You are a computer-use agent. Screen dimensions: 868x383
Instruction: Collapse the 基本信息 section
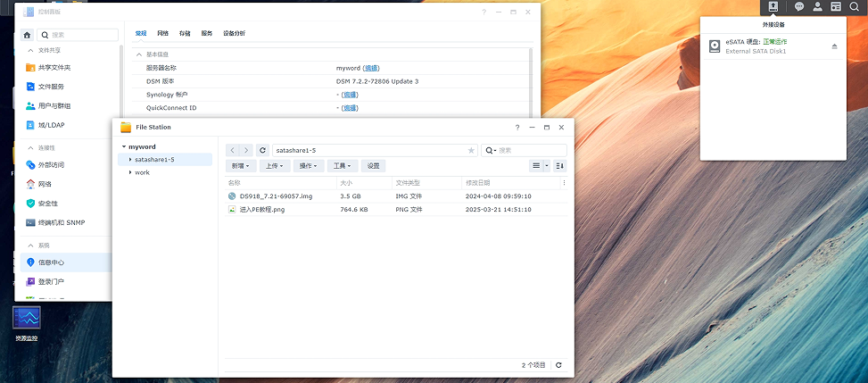pyautogui.click(x=139, y=54)
